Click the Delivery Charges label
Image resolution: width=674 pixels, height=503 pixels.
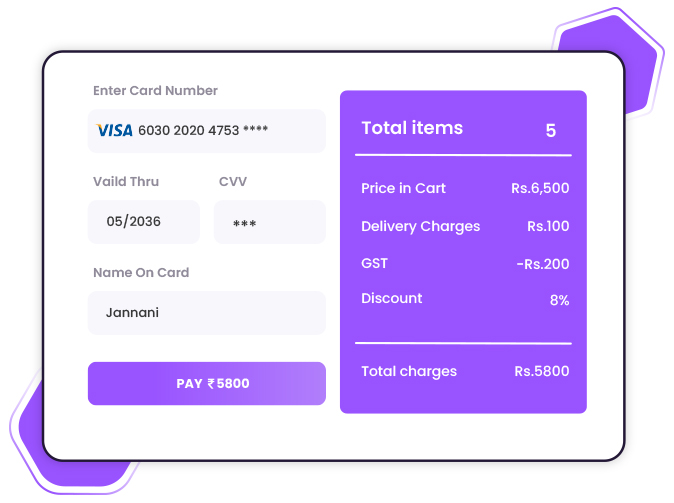[x=420, y=226]
